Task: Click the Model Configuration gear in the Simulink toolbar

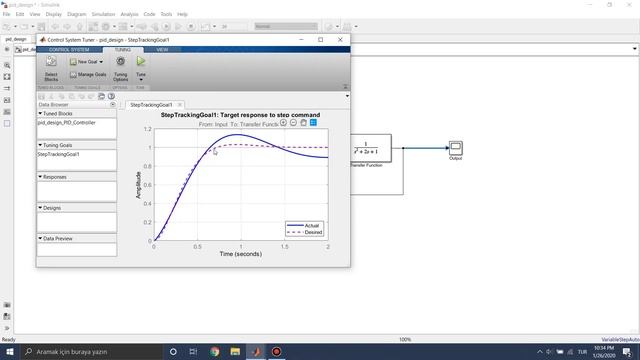Action: (x=106, y=27)
